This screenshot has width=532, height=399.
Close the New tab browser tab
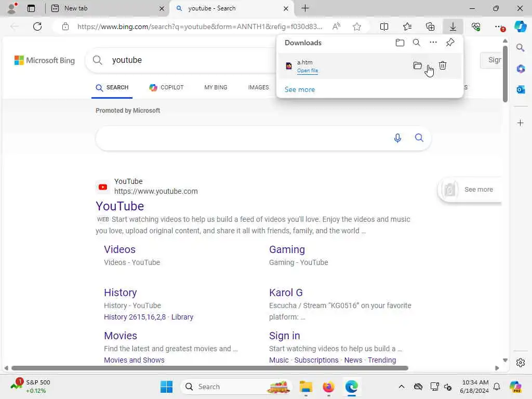pos(162,8)
